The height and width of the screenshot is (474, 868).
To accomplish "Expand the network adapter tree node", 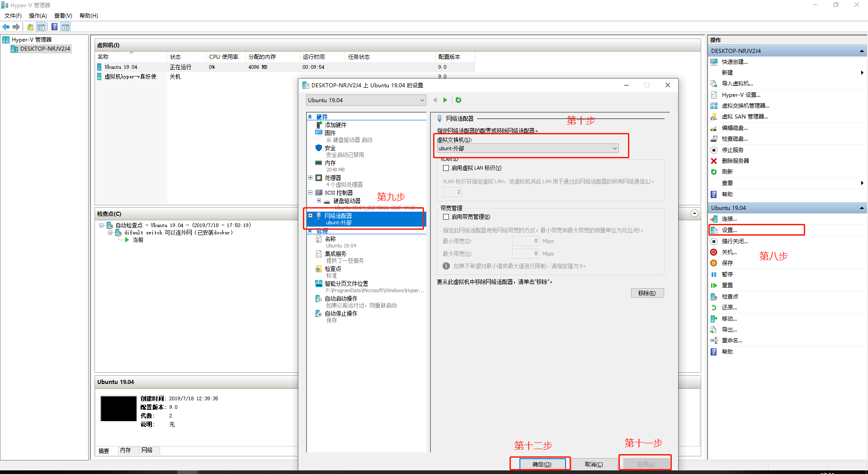I will [311, 216].
